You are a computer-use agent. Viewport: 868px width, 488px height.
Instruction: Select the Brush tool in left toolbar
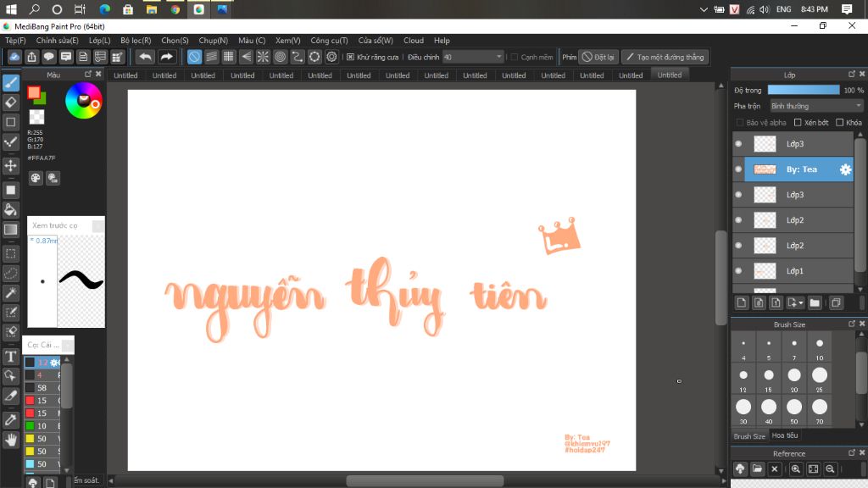[10, 82]
